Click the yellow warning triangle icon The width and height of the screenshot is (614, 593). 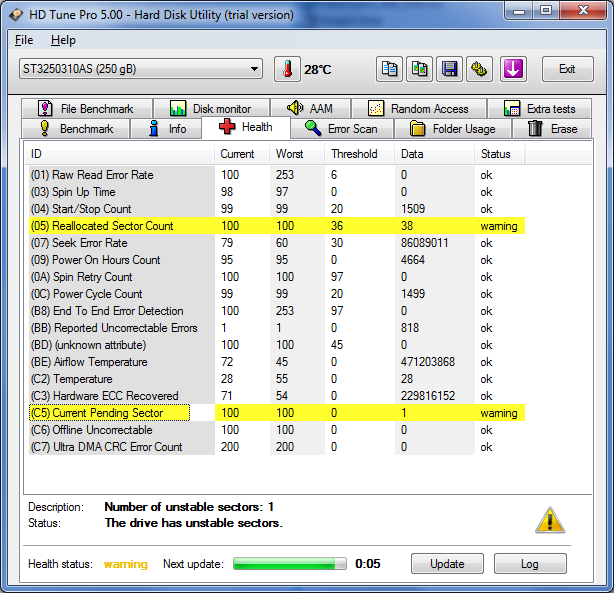coord(550,519)
